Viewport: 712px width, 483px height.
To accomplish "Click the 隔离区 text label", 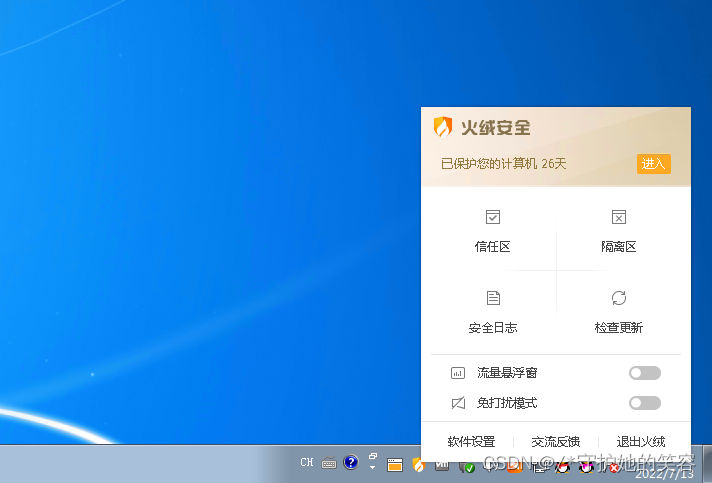I will click(618, 246).
